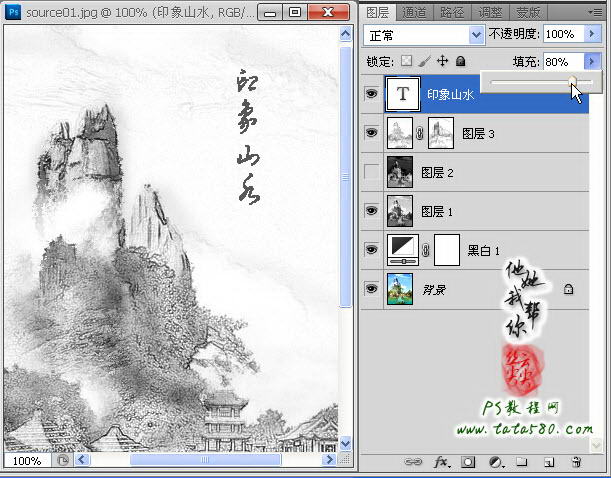Click the status bar preview icon beside 100%
This screenshot has width=611, height=478.
(x=62, y=460)
